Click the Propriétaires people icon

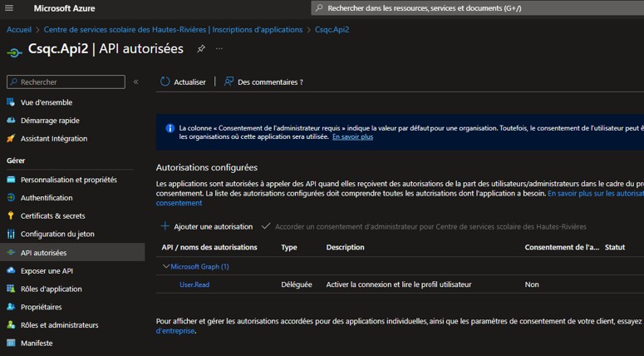point(11,307)
